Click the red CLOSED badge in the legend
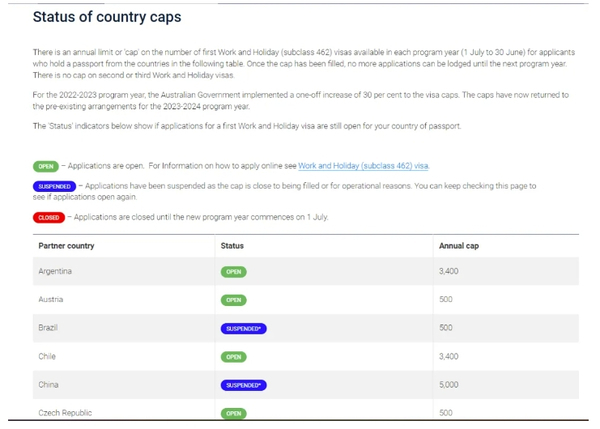This screenshot has height=429, width=600. pos(49,217)
